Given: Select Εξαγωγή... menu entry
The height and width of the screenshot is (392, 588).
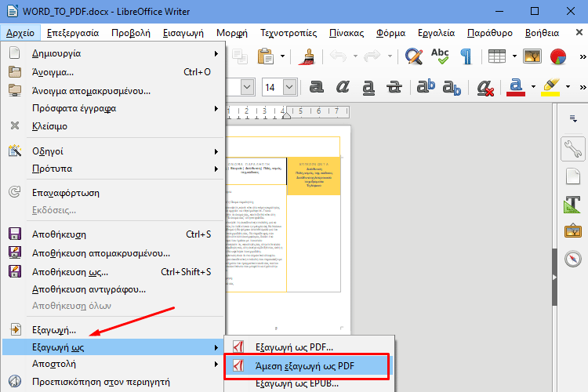Looking at the screenshot, I should [113, 330].
